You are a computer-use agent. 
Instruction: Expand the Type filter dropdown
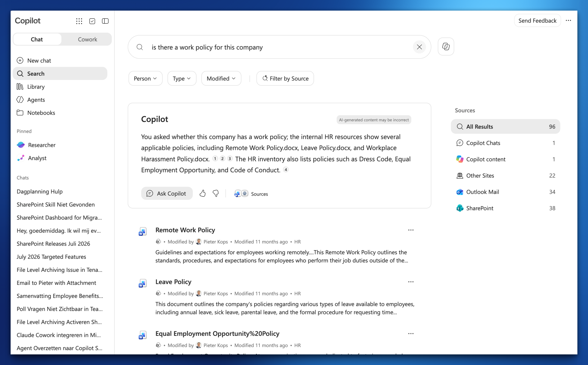click(x=182, y=79)
